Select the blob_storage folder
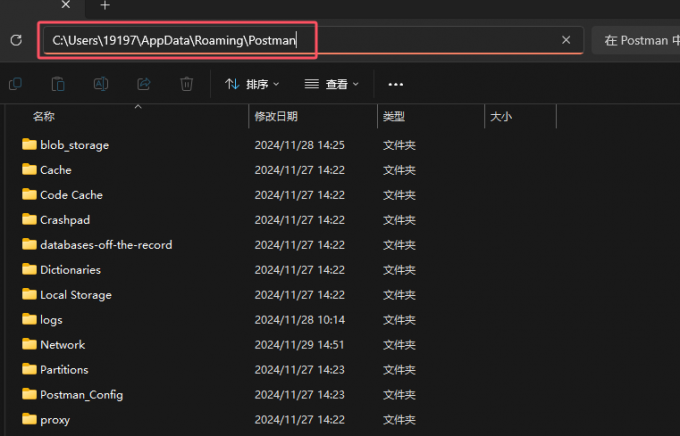The image size is (680, 436). (75, 145)
